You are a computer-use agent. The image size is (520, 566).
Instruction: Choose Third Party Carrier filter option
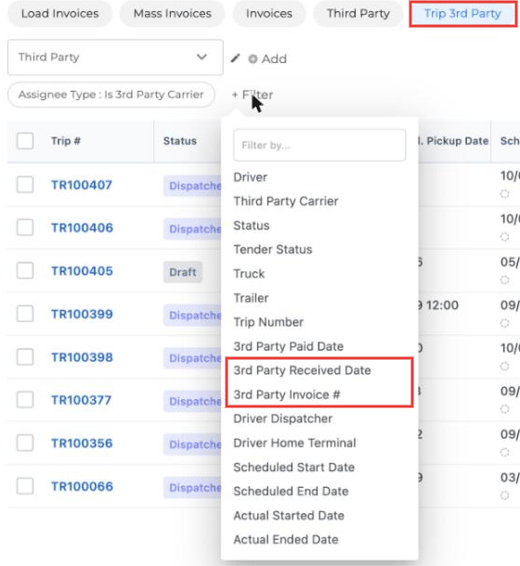(286, 201)
